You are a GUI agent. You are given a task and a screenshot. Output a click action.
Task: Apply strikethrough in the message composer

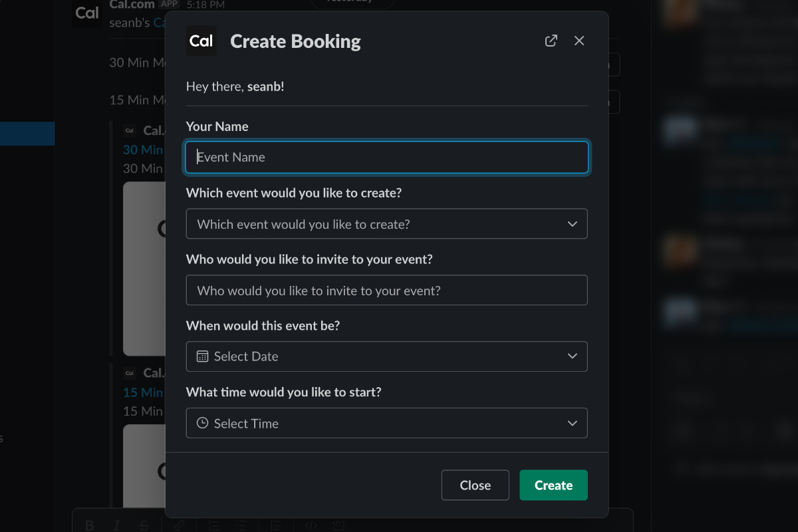[x=144, y=525]
